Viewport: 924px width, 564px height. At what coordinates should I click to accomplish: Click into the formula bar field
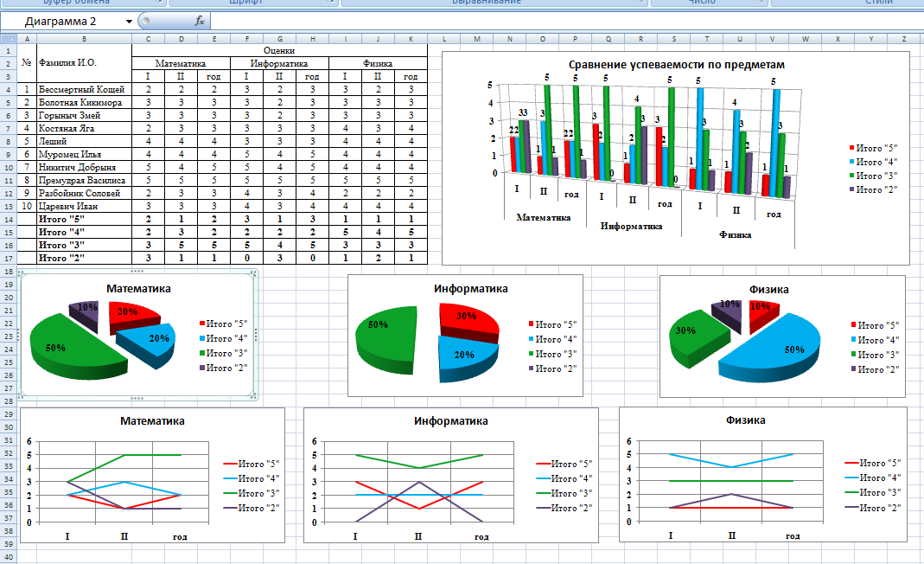(x=565, y=22)
